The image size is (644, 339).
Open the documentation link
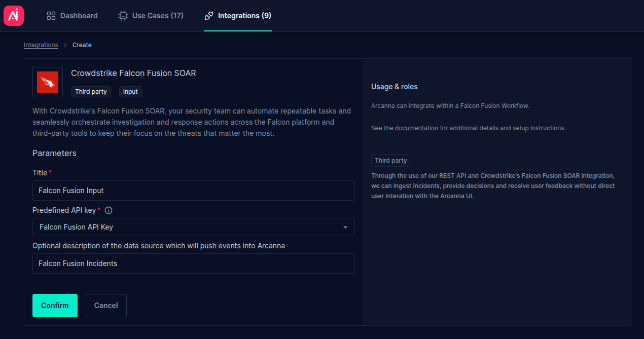(416, 128)
